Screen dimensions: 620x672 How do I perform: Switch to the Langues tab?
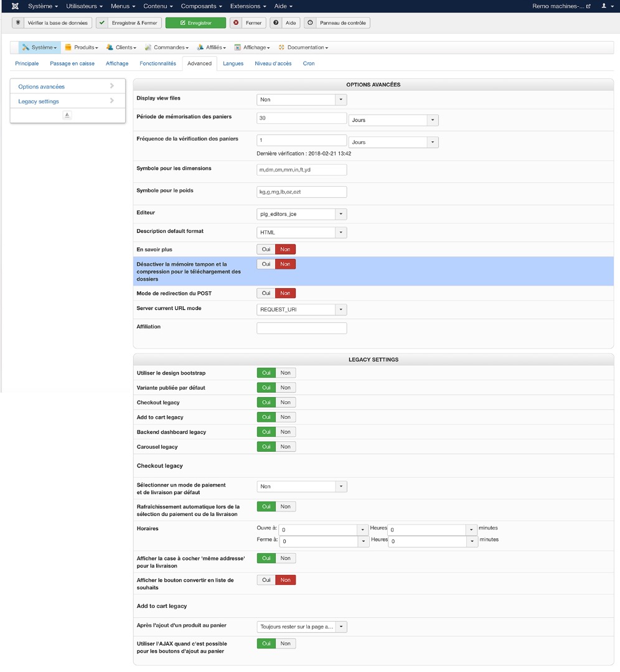(x=233, y=63)
